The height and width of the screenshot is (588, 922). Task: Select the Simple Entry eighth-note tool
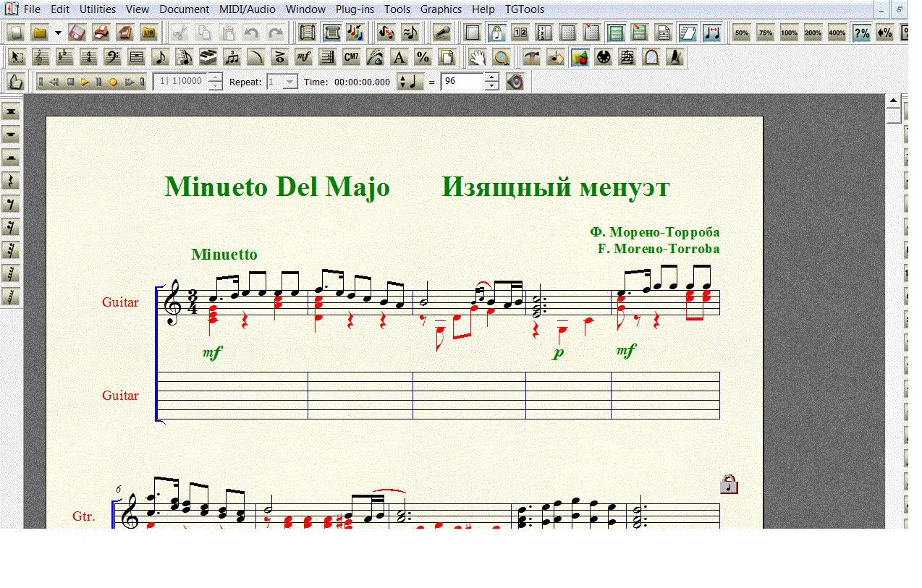160,57
